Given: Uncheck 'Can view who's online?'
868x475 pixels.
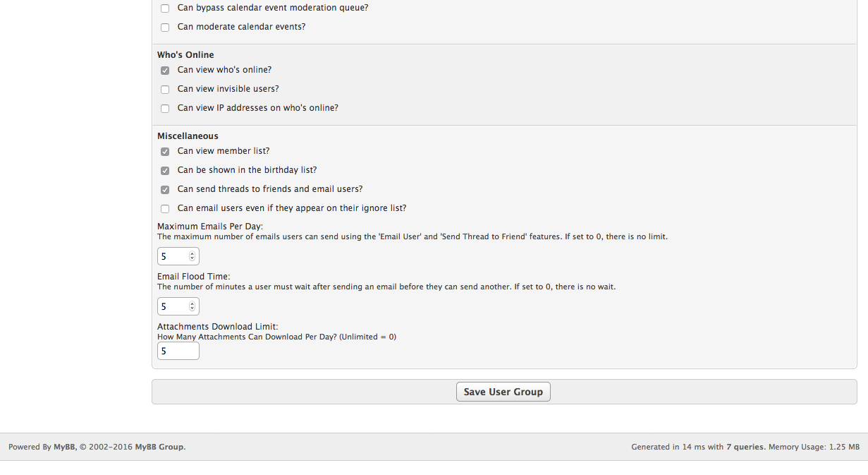Looking at the screenshot, I should pyautogui.click(x=165, y=71).
